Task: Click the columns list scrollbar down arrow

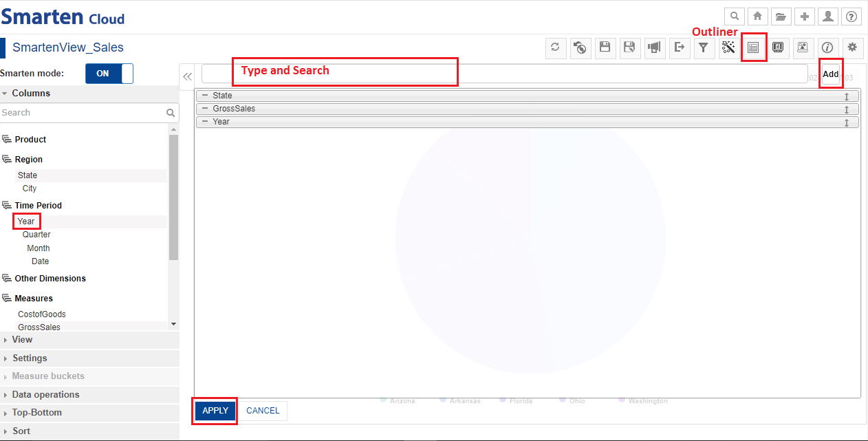Action: tap(173, 324)
